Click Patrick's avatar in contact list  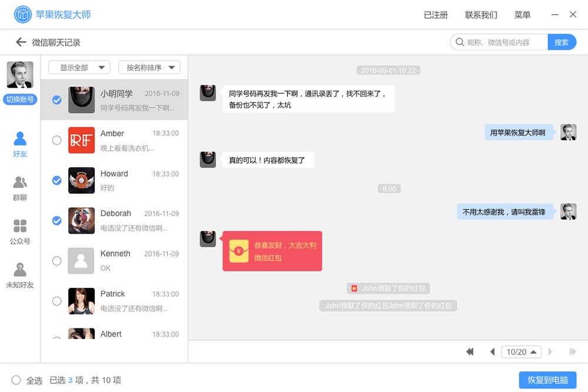[x=81, y=301]
